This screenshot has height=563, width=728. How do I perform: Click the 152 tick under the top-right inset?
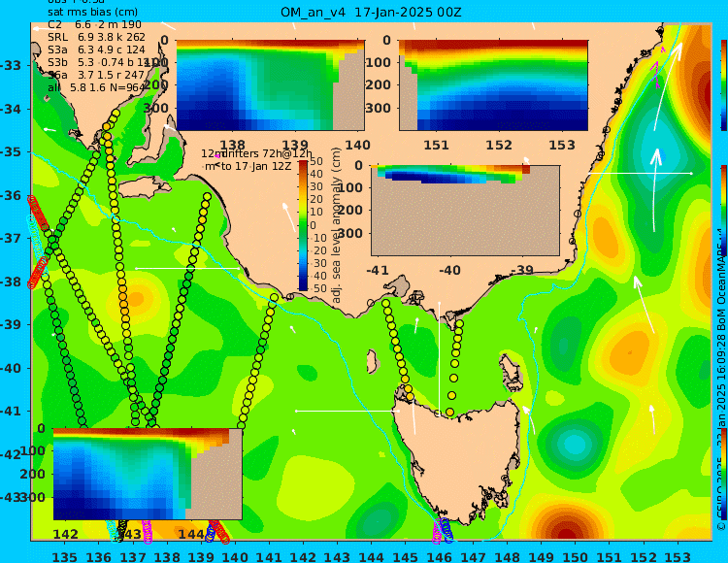click(499, 146)
